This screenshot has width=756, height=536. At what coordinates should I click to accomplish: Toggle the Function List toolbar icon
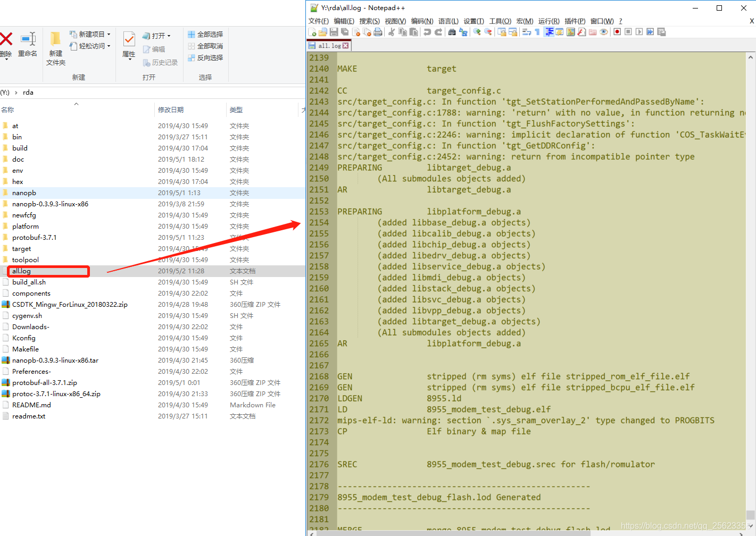[x=581, y=32]
